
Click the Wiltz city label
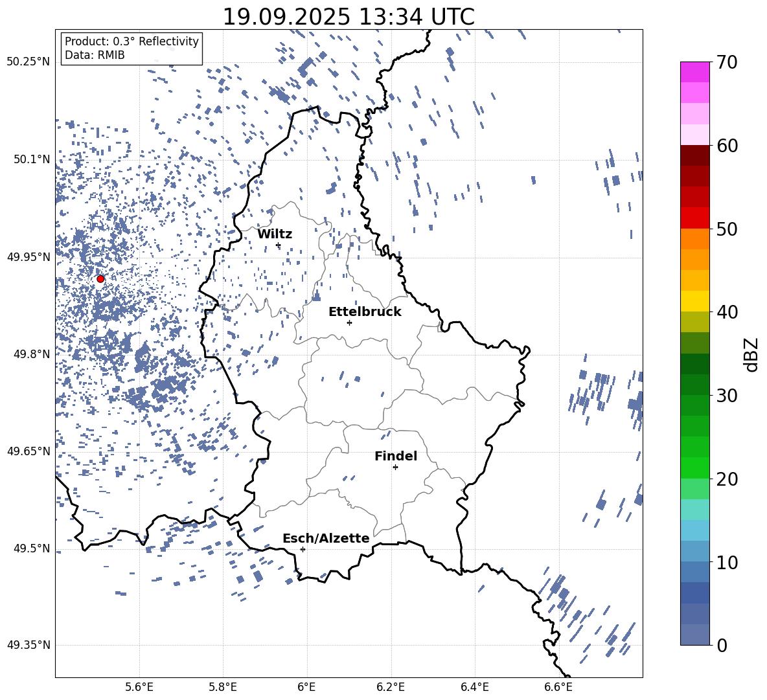coord(275,234)
